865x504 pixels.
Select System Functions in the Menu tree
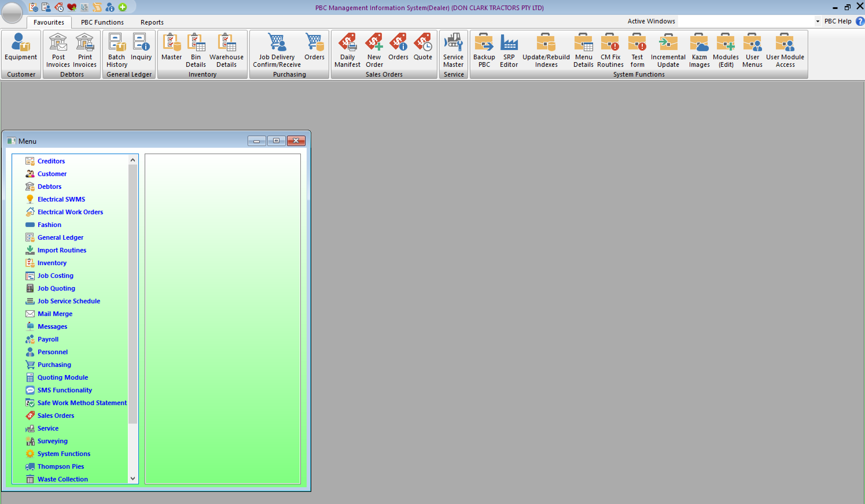tap(64, 454)
